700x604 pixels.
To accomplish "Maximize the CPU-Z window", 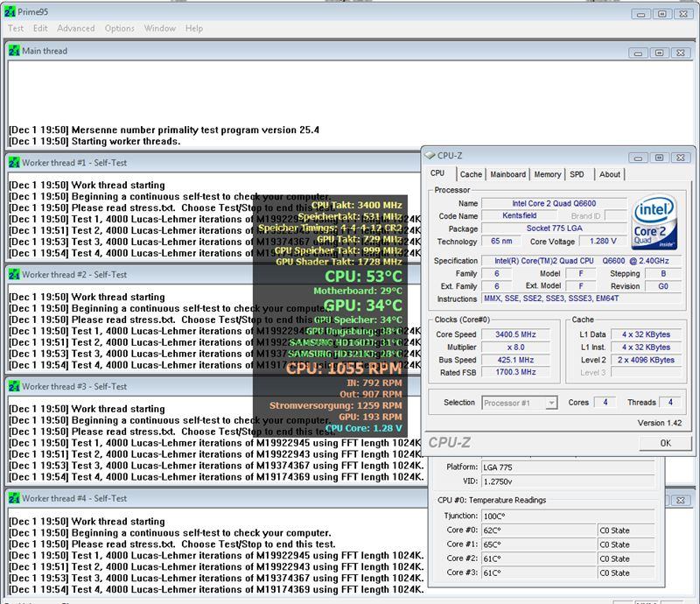I will click(x=659, y=158).
